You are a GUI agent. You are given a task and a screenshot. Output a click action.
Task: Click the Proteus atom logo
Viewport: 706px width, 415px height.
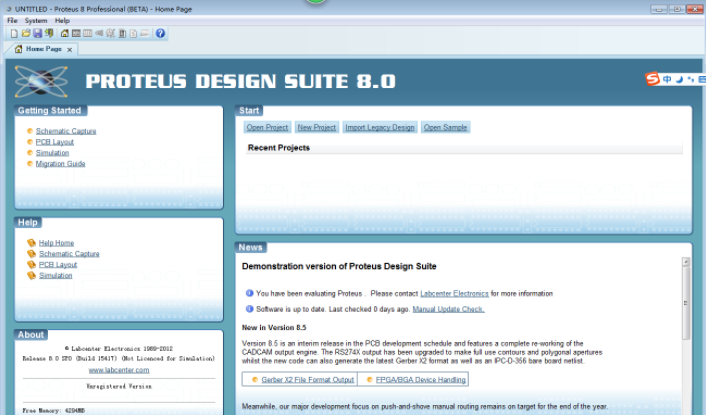(41, 81)
